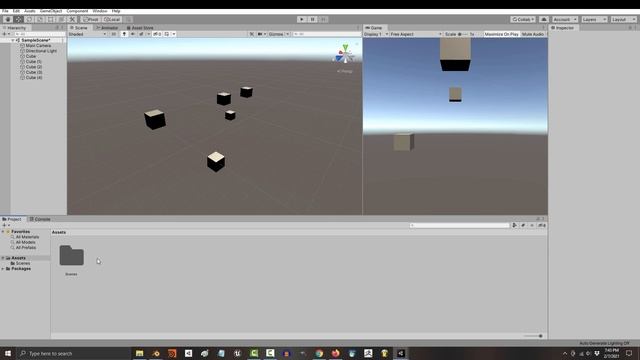
Task: Click the Play button
Action: (302, 19)
